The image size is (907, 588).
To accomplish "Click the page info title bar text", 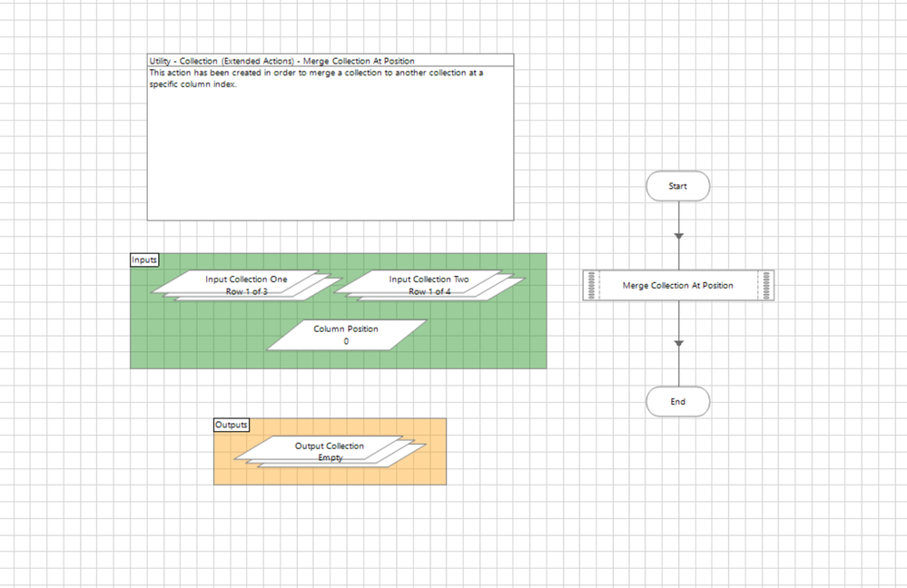I will (x=281, y=61).
